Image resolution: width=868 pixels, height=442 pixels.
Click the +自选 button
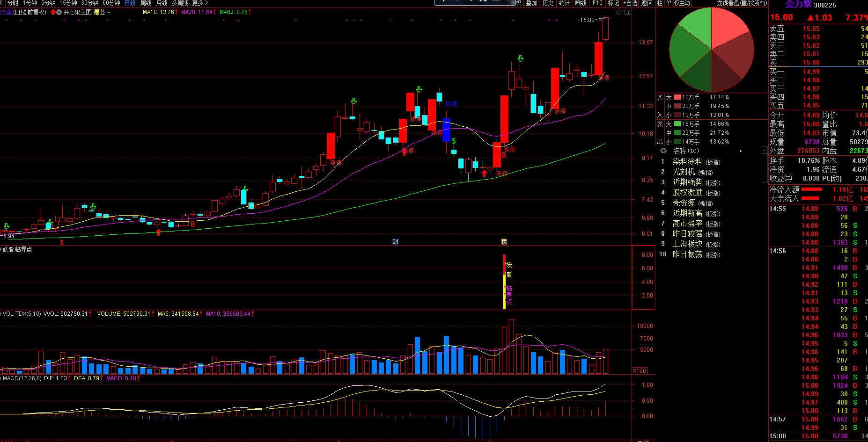click(x=630, y=3)
